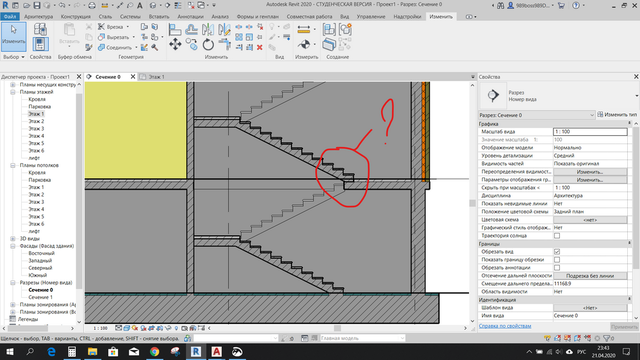This screenshot has width=640, height=360.
Task: Expand the 3D виды tree node
Action: click(13, 239)
